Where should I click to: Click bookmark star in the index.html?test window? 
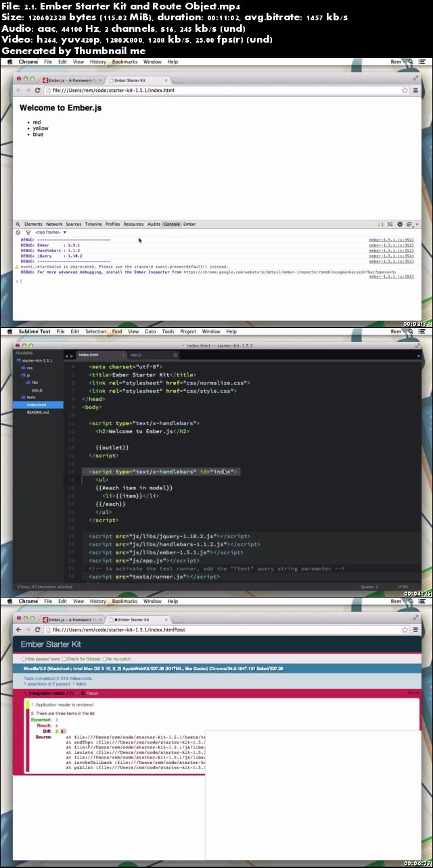click(404, 630)
